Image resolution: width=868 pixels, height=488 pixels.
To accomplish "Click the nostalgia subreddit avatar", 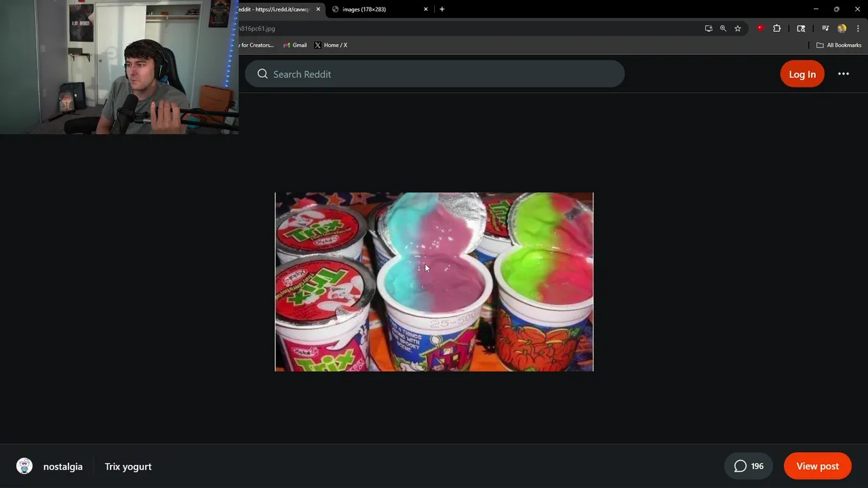I will [24, 466].
